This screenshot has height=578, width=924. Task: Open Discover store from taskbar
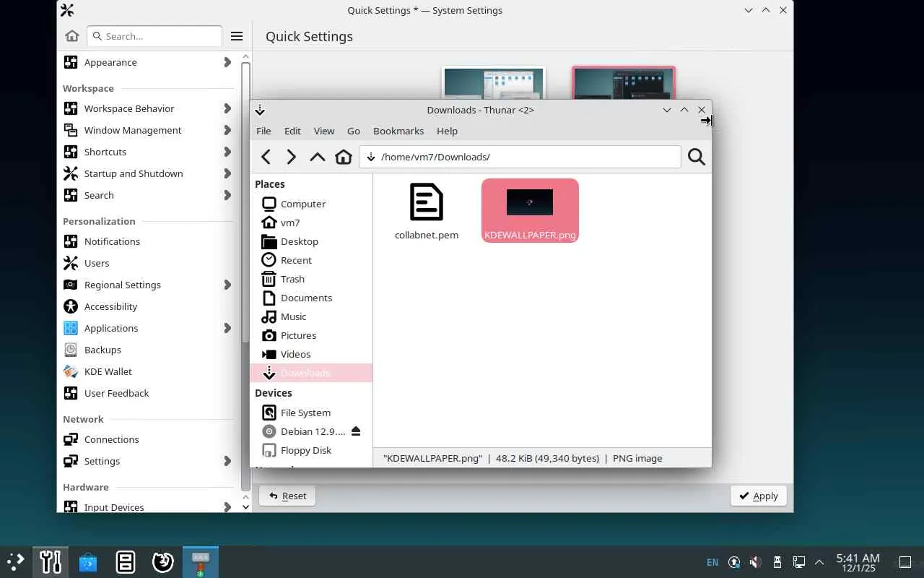(x=88, y=561)
